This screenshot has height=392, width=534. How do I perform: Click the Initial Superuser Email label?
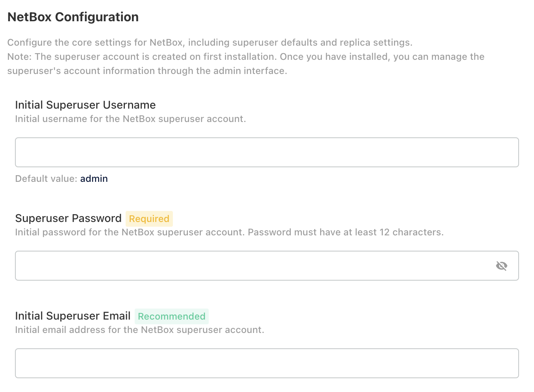click(x=72, y=316)
